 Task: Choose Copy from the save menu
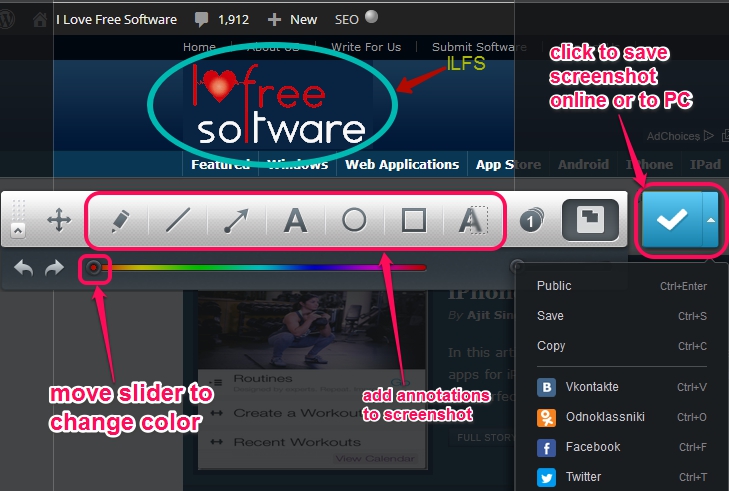(622, 345)
